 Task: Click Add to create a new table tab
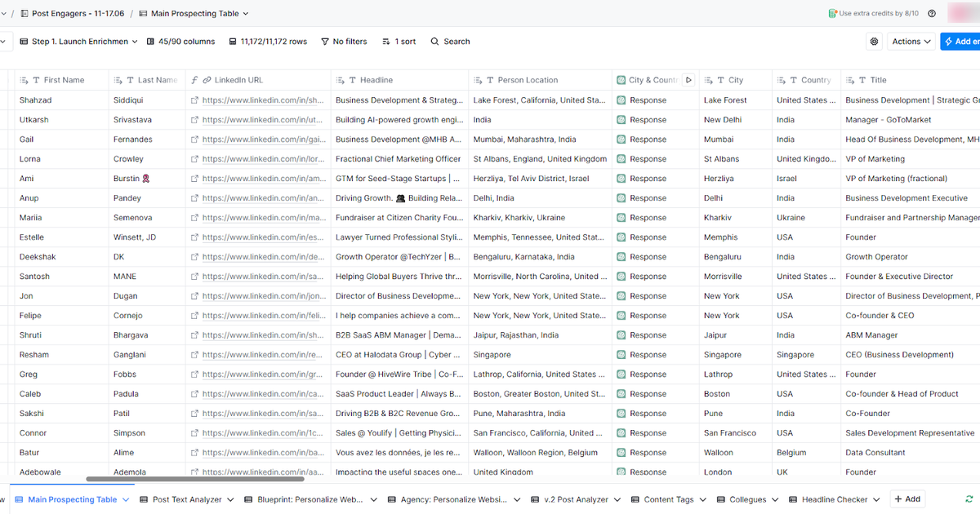pos(906,498)
